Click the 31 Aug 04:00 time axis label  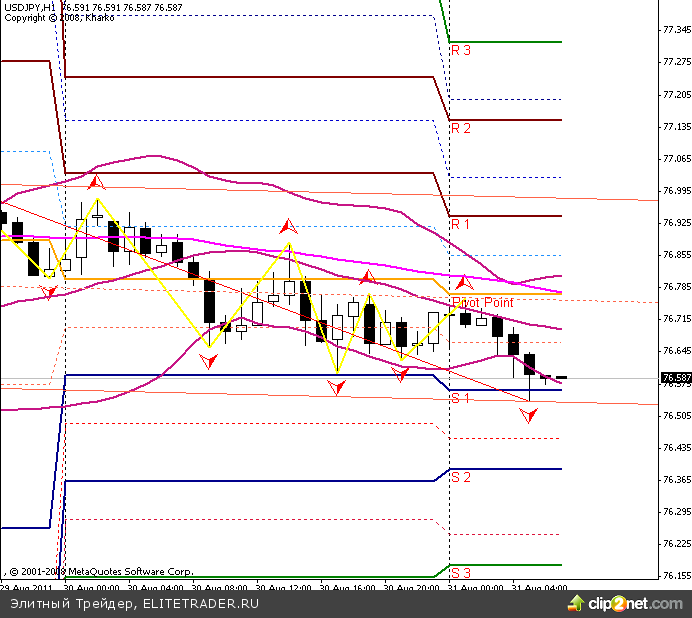(540, 588)
